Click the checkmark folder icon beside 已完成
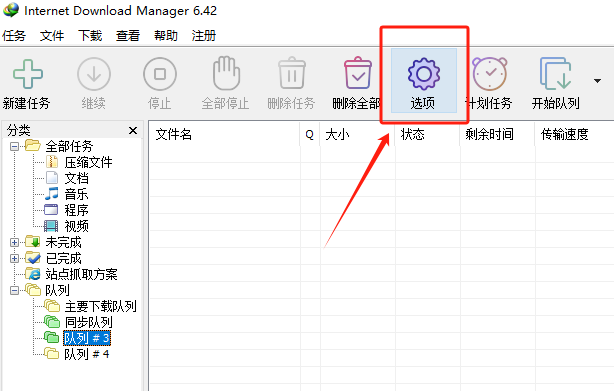Image resolution: width=614 pixels, height=391 pixels. coord(33,258)
